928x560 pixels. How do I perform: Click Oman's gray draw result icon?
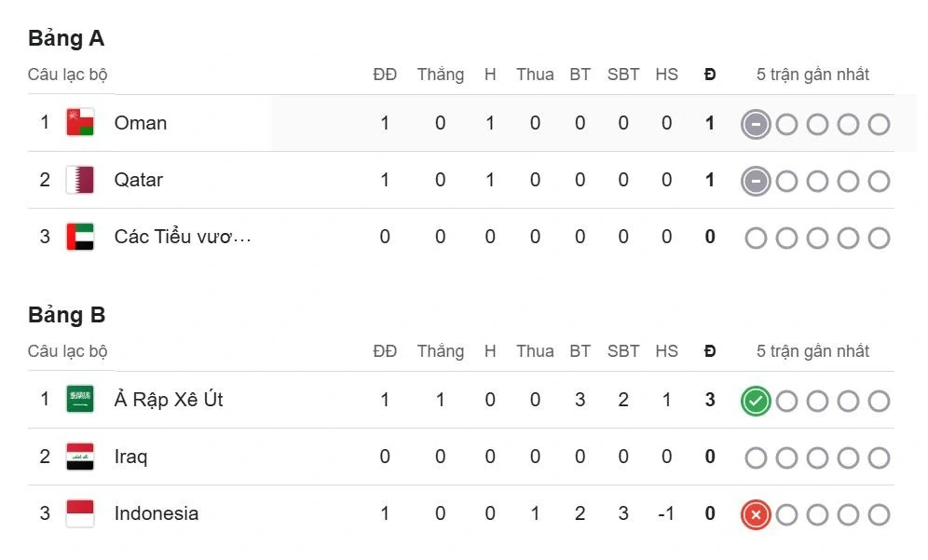[756, 125]
